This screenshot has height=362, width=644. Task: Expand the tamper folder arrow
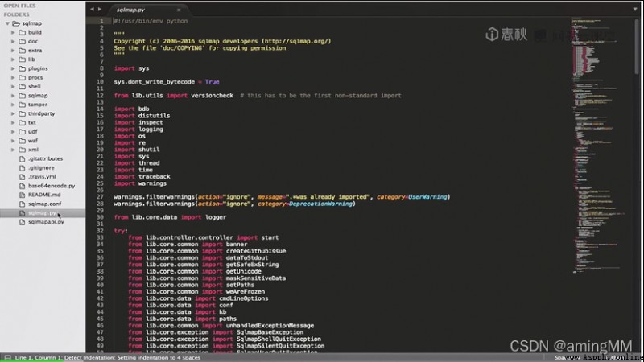click(x=13, y=105)
